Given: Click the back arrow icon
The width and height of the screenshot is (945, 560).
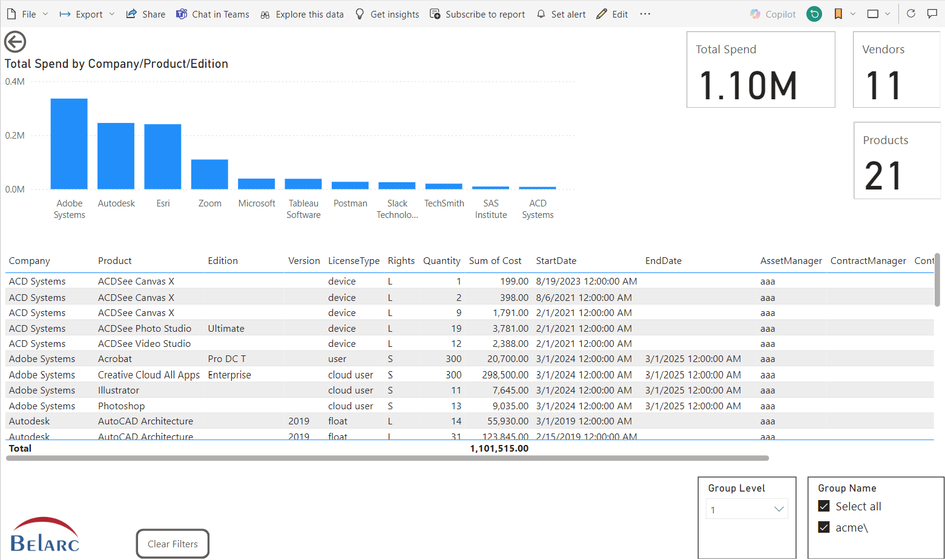Looking at the screenshot, I should 15,42.
